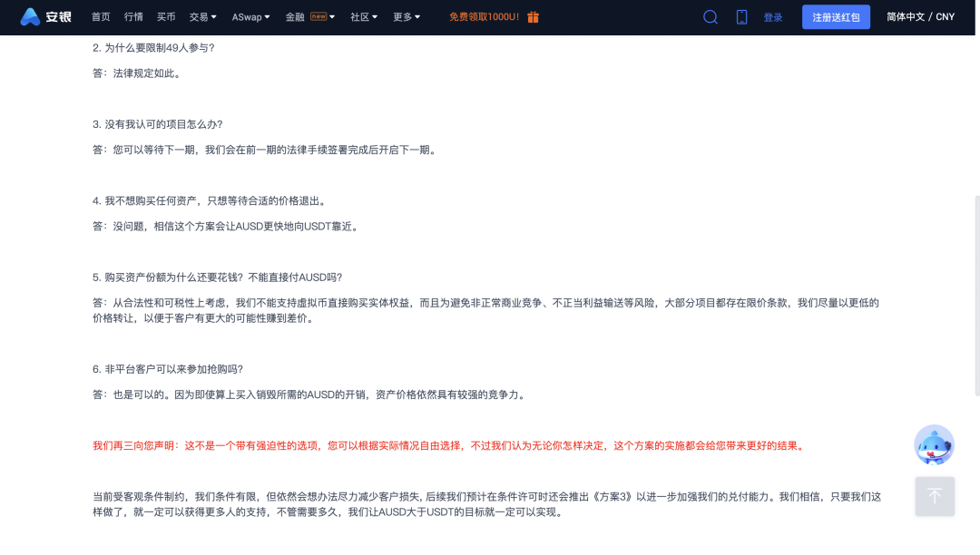Click the back-to-top arrow button

coord(934,496)
